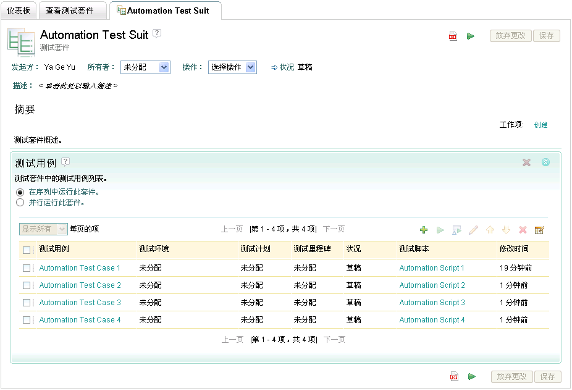Switch to the 仪表板 dashboard tab
The image size is (572, 390).
pyautogui.click(x=18, y=11)
